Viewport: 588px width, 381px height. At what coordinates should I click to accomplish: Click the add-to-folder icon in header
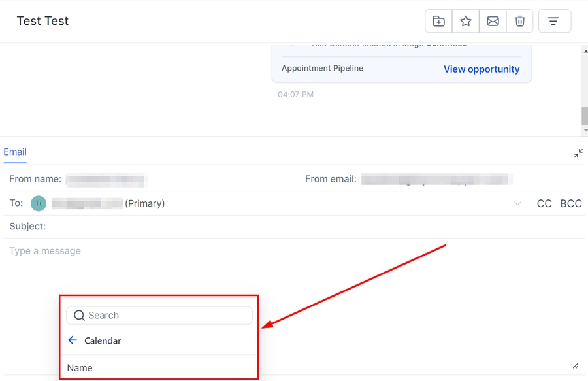click(438, 21)
